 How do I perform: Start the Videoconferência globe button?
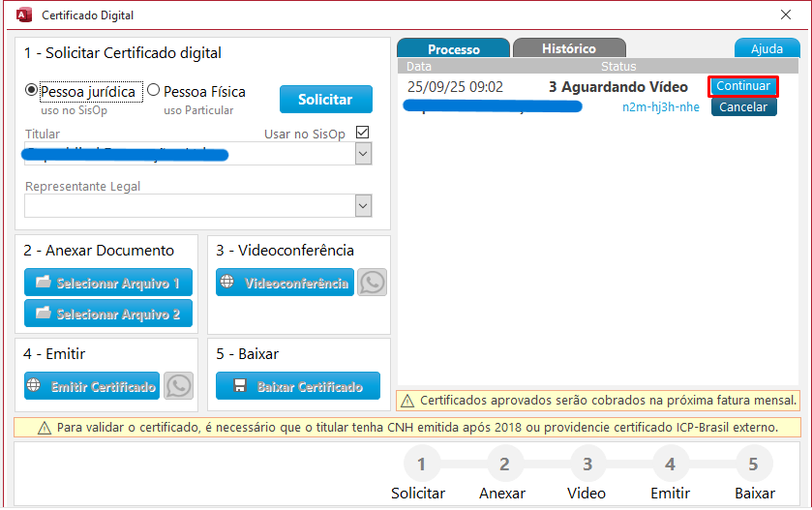click(285, 283)
